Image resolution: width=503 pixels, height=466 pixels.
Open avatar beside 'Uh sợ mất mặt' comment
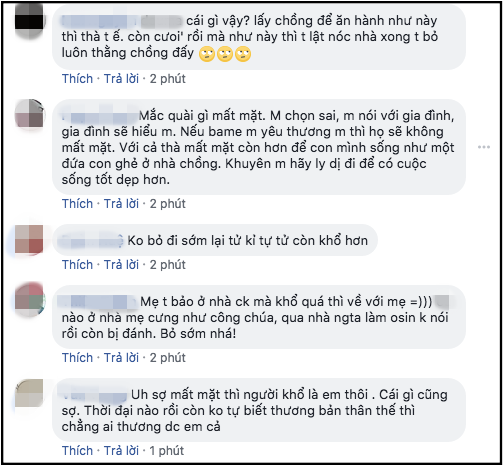(29, 393)
